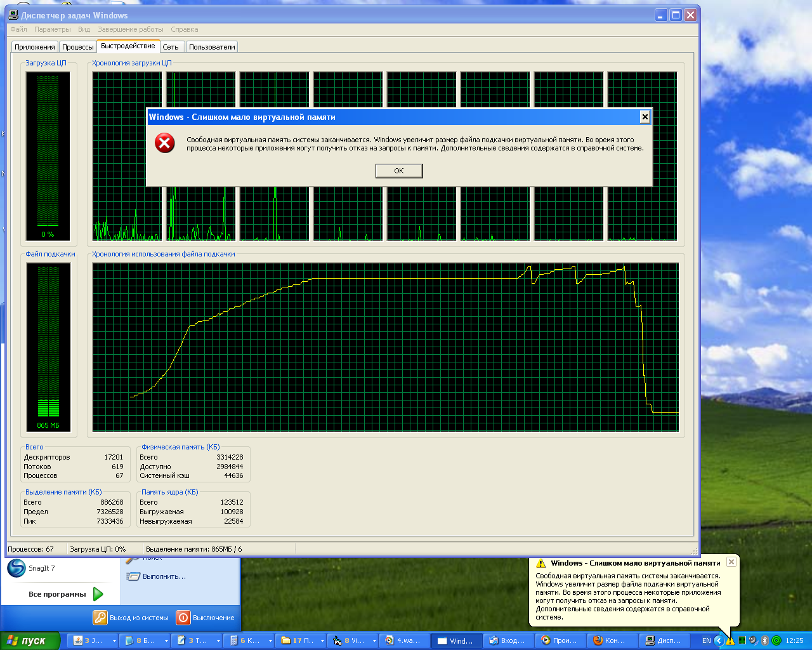Switch to the Процессы tab

77,47
